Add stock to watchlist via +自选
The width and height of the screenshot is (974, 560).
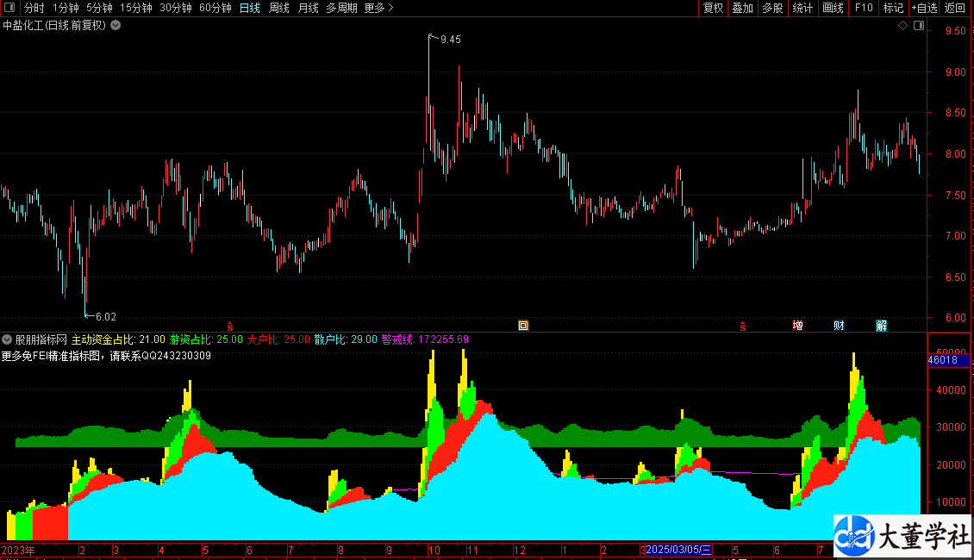click(923, 8)
